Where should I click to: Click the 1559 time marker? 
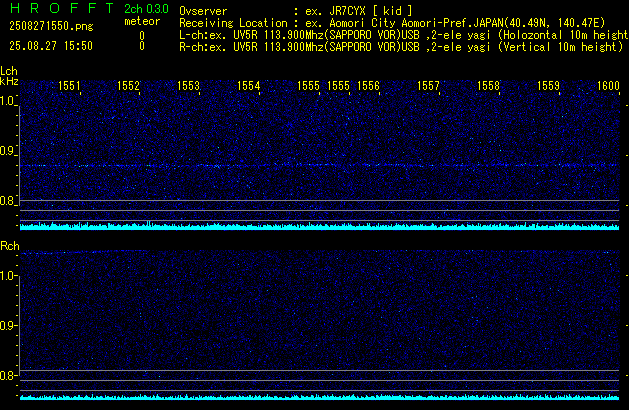coord(548,86)
